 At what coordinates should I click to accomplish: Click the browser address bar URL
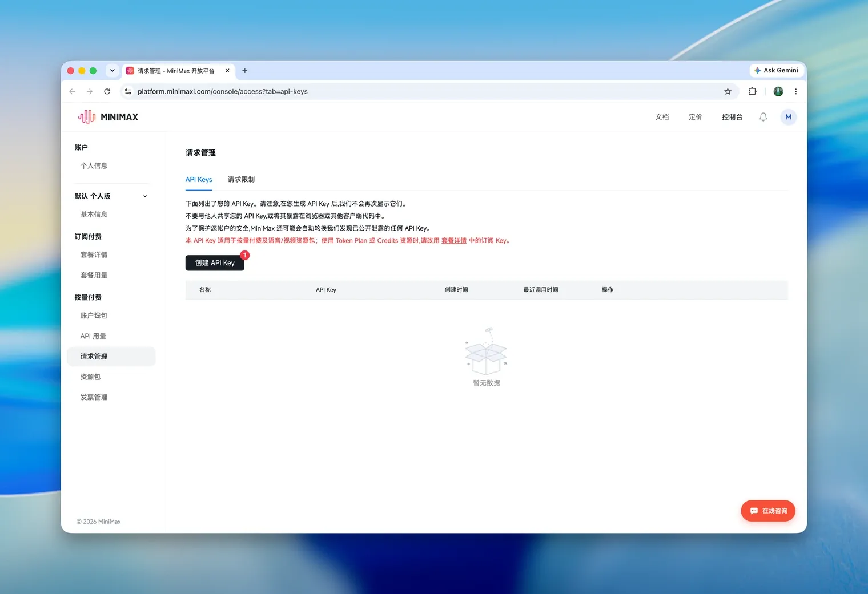pos(223,91)
